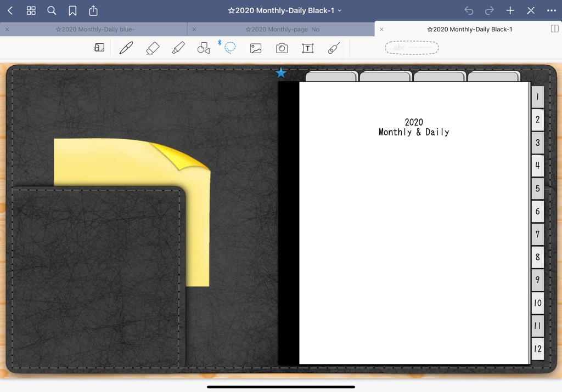Click the dashed abc text style preview
Image resolution: width=562 pixels, height=392 pixels.
coord(412,48)
